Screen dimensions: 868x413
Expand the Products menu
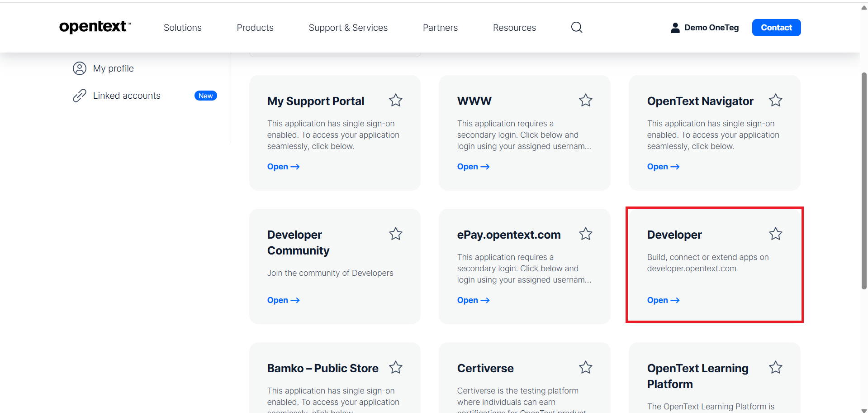(255, 28)
